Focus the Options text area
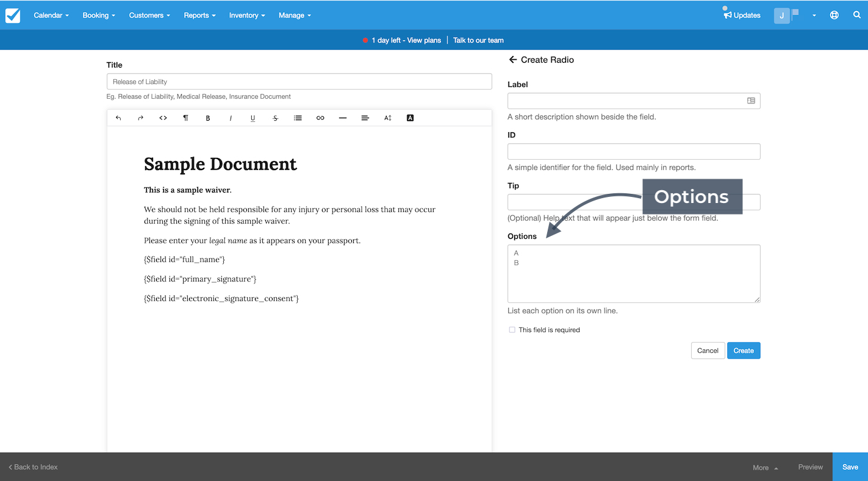Image resolution: width=868 pixels, height=481 pixels. pos(634,274)
